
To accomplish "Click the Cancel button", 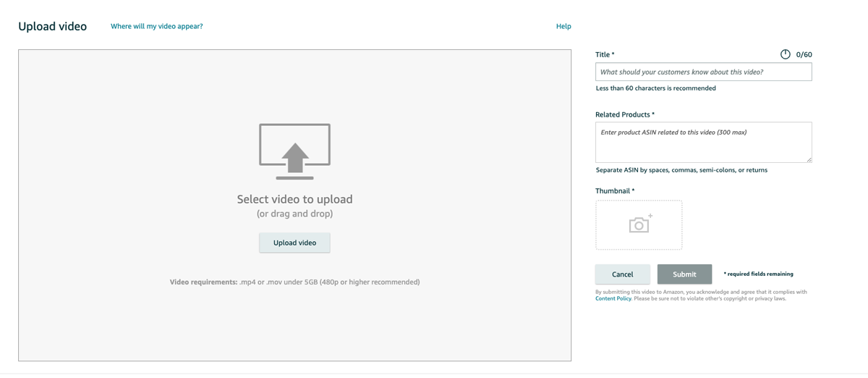I will (622, 274).
